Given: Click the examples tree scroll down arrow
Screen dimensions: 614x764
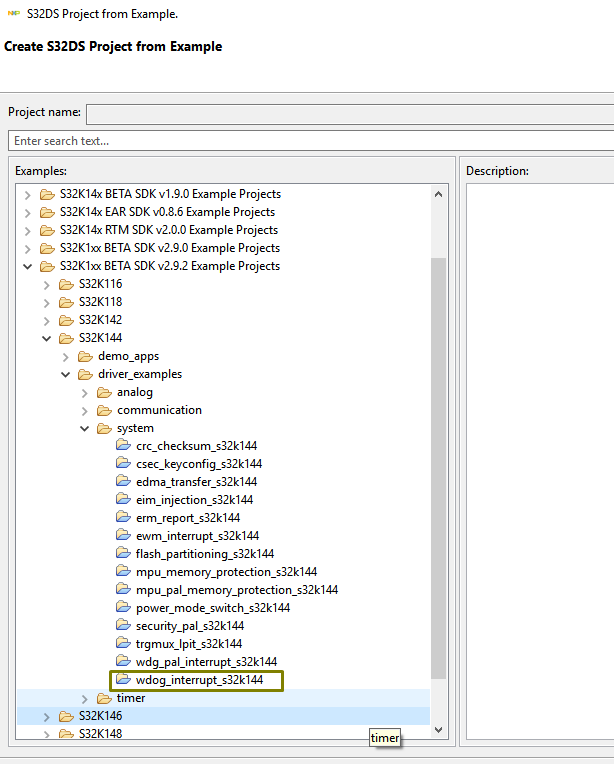Looking at the screenshot, I should (x=439, y=729).
